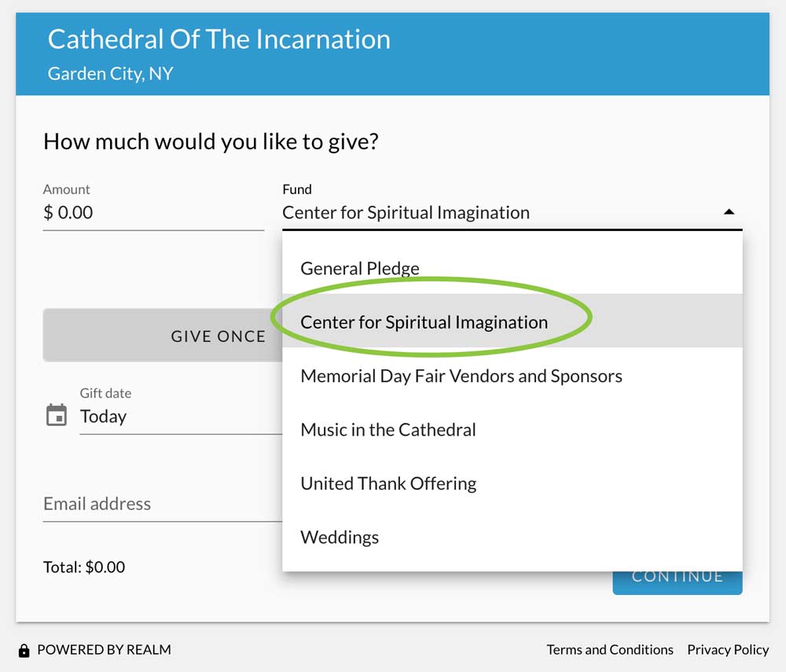Pick Memorial Day Fair Vendors and Sponsors
The height and width of the screenshot is (672, 786).
tap(512, 376)
